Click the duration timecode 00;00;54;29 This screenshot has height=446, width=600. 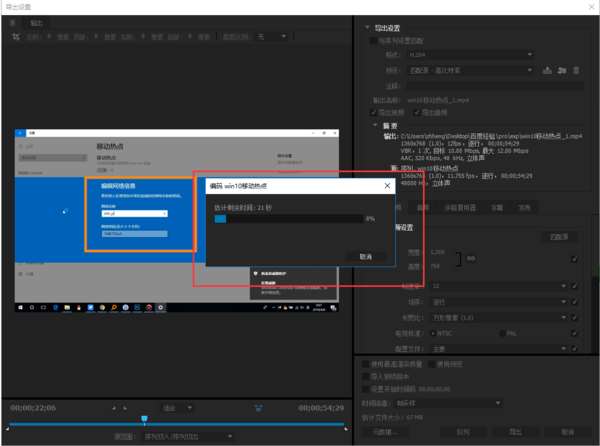[x=321, y=408]
